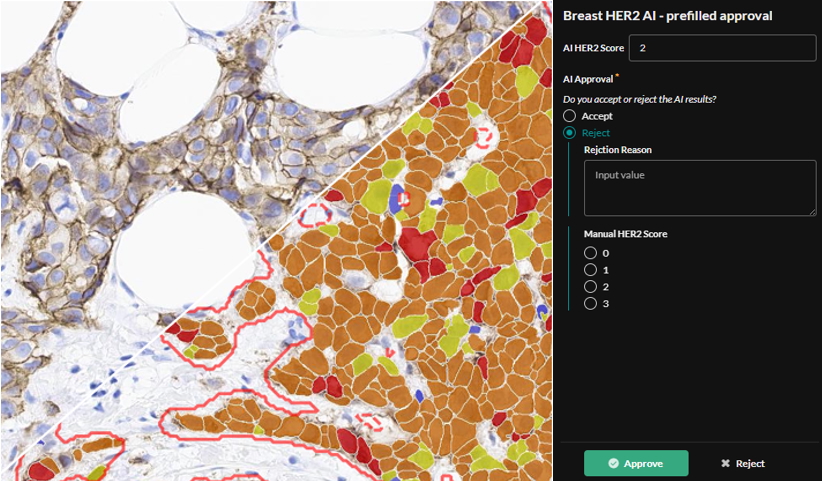Choose Manual HER2 Score 3

(x=590, y=303)
